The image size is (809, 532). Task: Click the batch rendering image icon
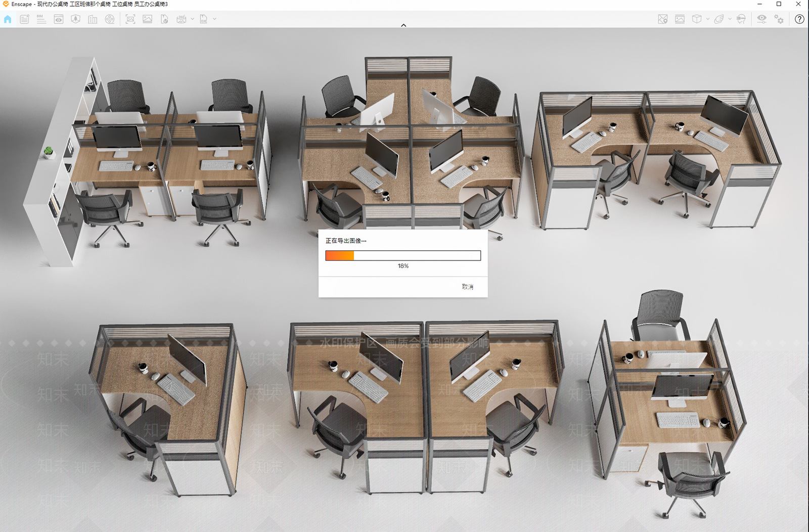click(x=148, y=19)
